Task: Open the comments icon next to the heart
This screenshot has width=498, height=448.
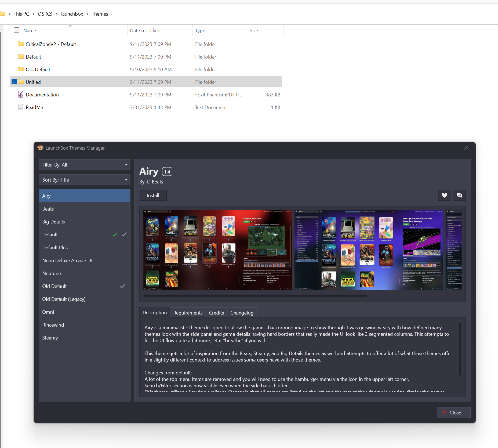Action: pos(459,195)
